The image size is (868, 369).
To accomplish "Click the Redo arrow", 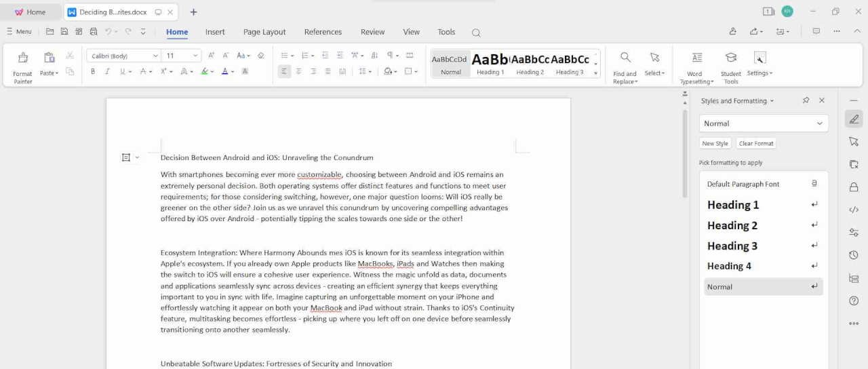I will click(127, 32).
